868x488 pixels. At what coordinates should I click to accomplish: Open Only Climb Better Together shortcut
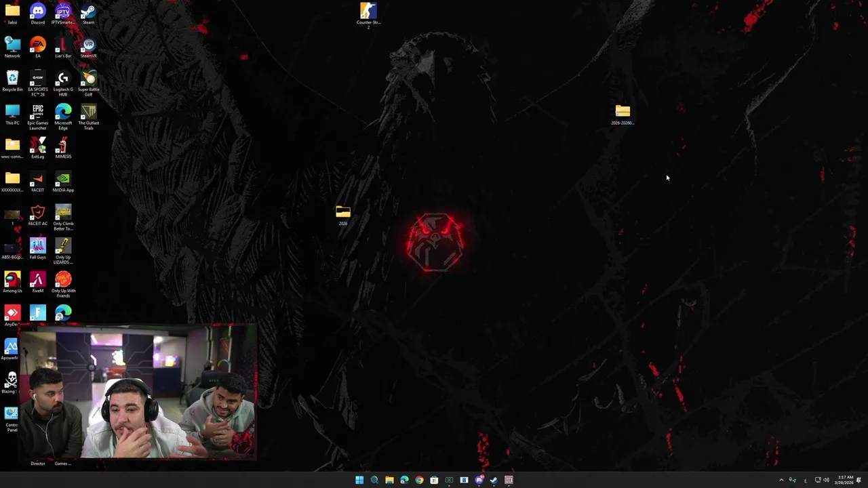[x=63, y=218]
